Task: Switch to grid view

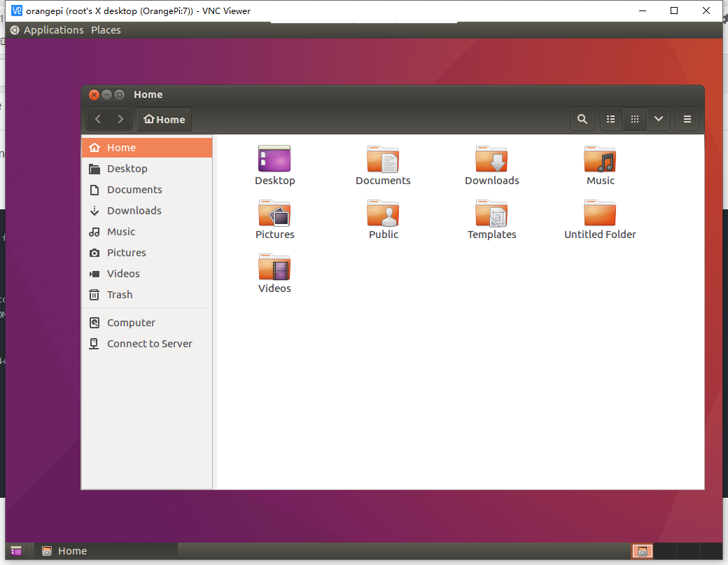Action: 634,119
